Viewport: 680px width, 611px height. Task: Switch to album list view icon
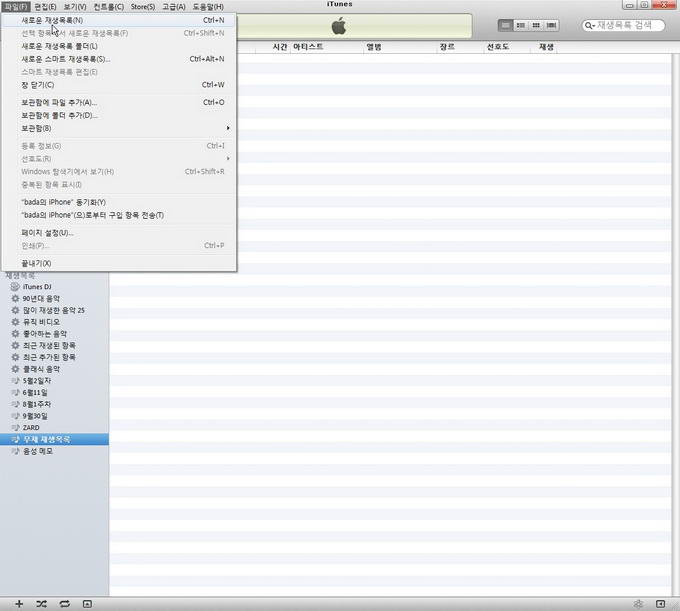521,25
